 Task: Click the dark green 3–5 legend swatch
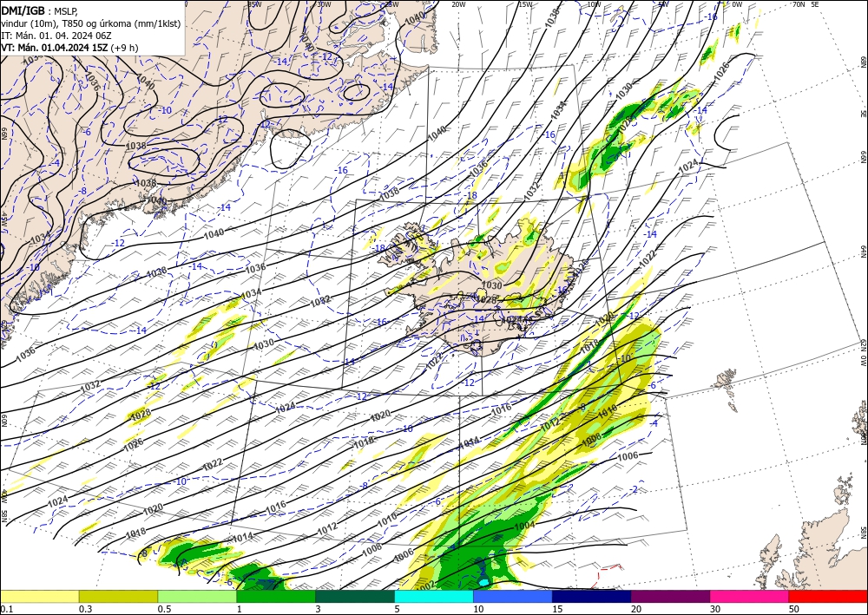point(355,596)
